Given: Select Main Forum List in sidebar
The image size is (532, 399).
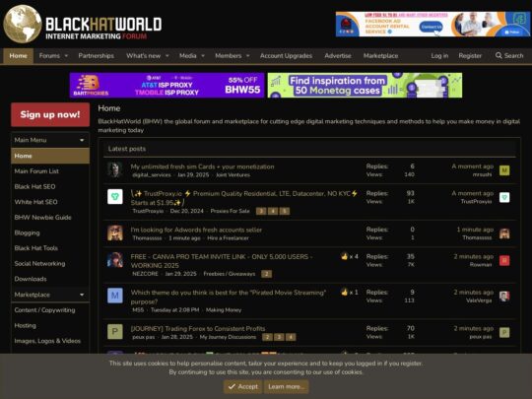Looking at the screenshot, I should 36,171.
